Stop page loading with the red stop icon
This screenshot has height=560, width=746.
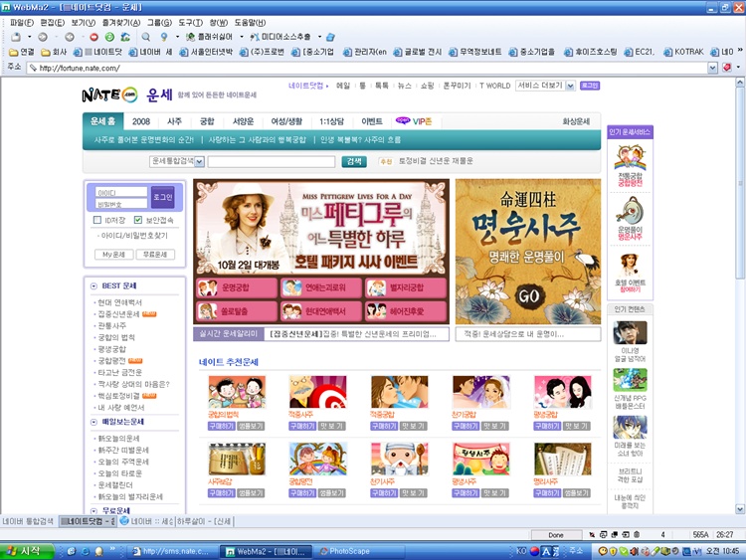(94, 37)
